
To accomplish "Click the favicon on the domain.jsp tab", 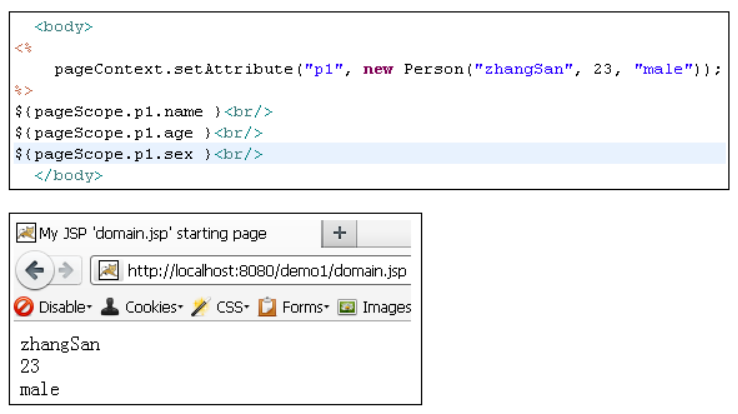I will coord(25,232).
